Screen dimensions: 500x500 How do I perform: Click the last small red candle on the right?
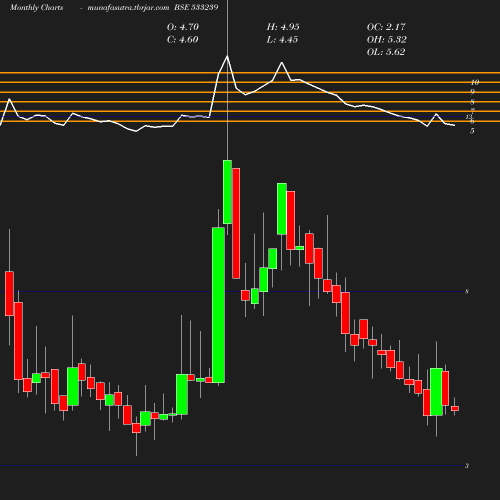pos(455,408)
